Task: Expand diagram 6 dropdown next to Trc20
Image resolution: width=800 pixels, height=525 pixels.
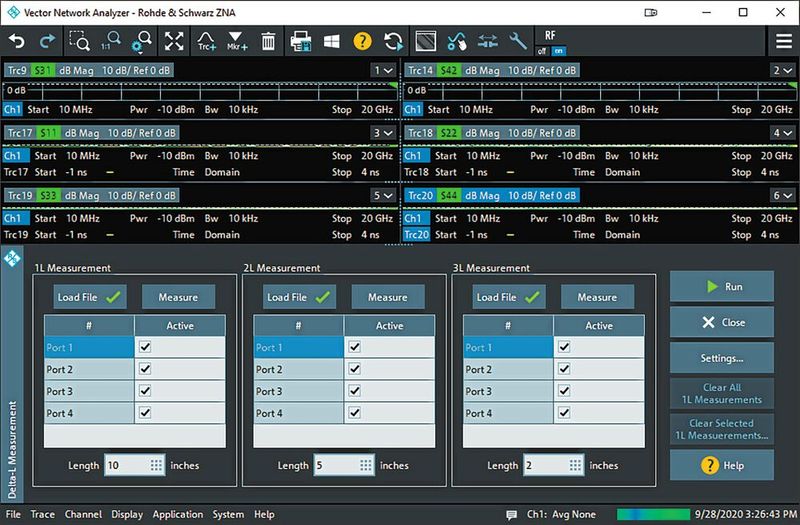Action: pos(783,195)
